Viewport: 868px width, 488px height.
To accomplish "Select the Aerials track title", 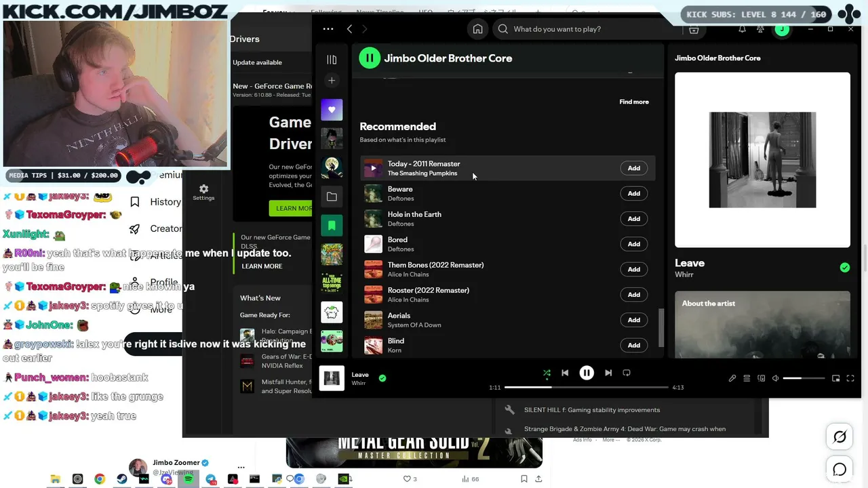I will click(399, 315).
